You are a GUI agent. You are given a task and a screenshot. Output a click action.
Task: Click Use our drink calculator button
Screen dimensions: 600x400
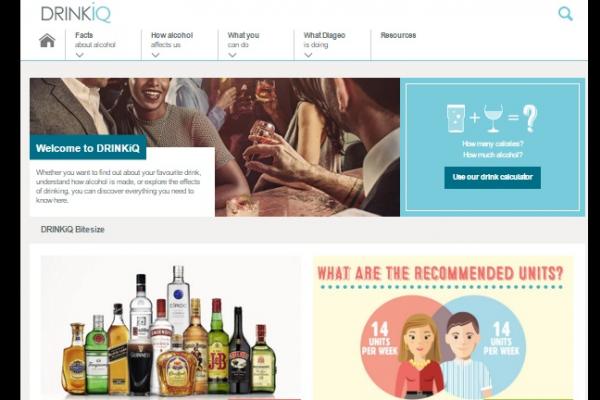[492, 177]
